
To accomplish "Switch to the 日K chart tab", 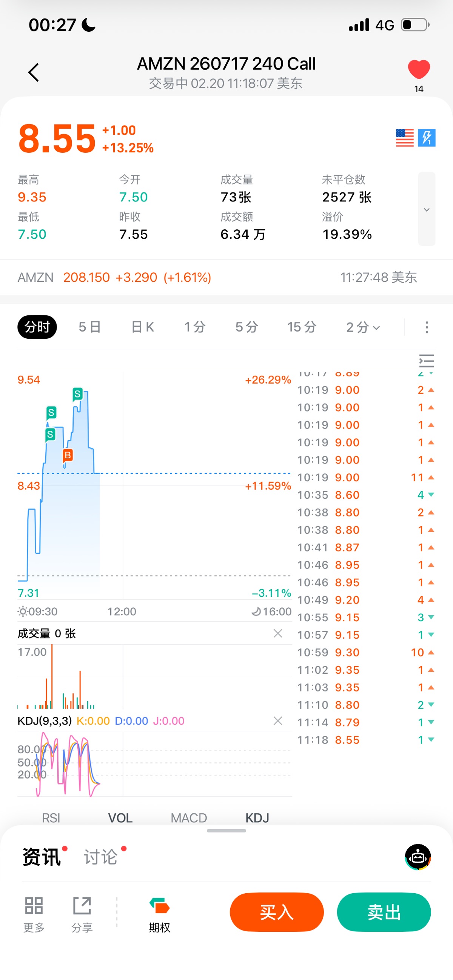I will click(142, 327).
